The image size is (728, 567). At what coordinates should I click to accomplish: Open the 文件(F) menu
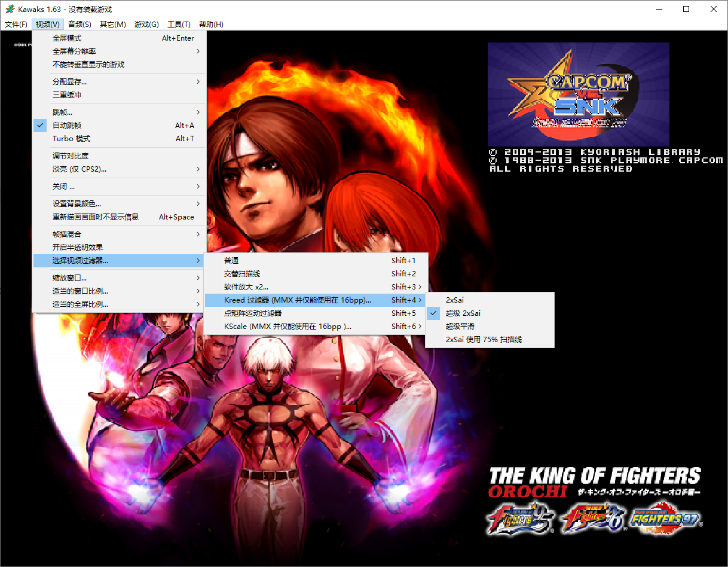16,25
